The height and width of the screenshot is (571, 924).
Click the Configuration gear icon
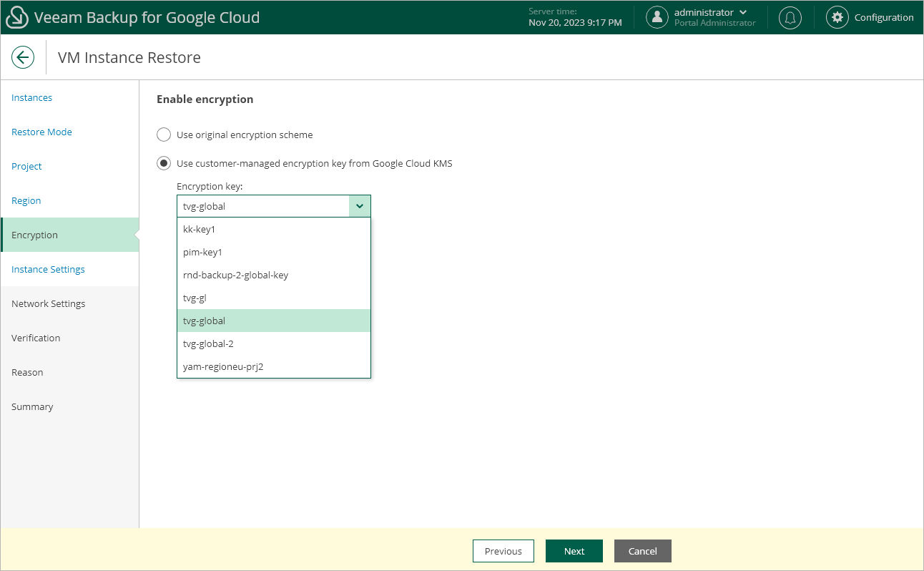pos(837,17)
